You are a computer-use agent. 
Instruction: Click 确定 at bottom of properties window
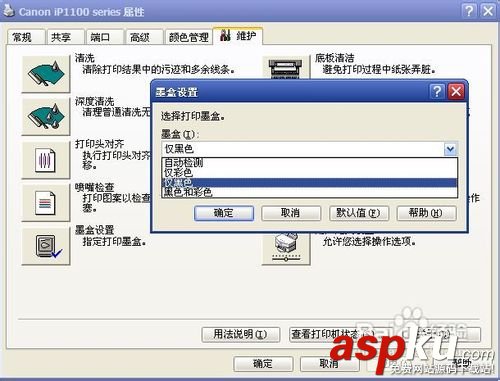pyautogui.click(x=263, y=364)
